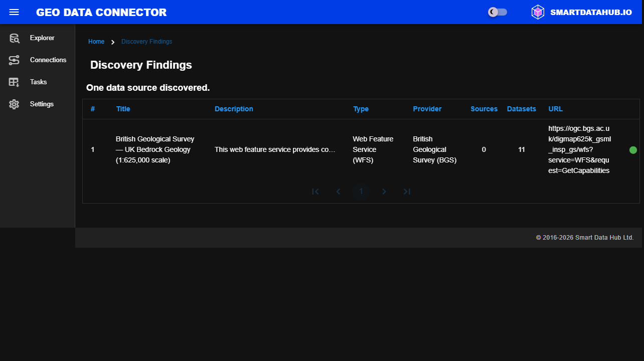Click the Explorer sidebar icon

pyautogui.click(x=14, y=38)
